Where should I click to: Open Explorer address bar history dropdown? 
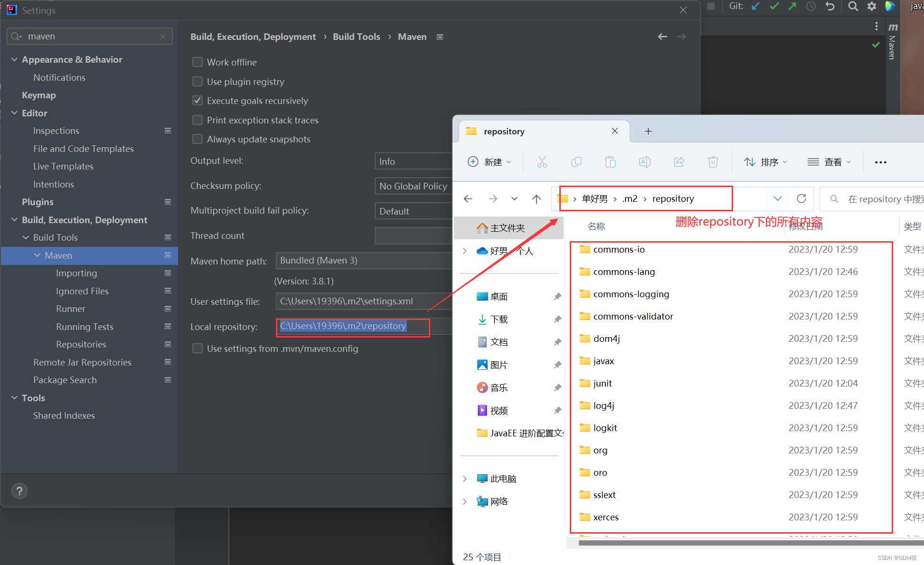[777, 198]
